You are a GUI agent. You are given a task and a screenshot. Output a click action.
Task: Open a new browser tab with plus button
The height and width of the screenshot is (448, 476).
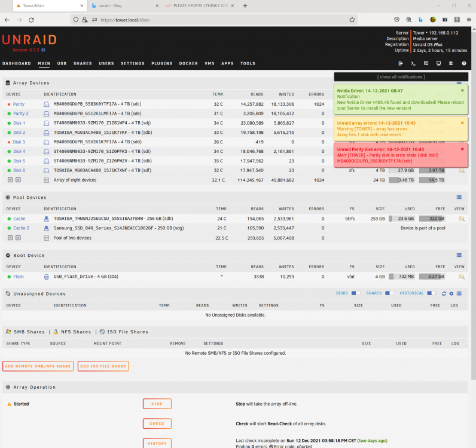pos(245,6)
